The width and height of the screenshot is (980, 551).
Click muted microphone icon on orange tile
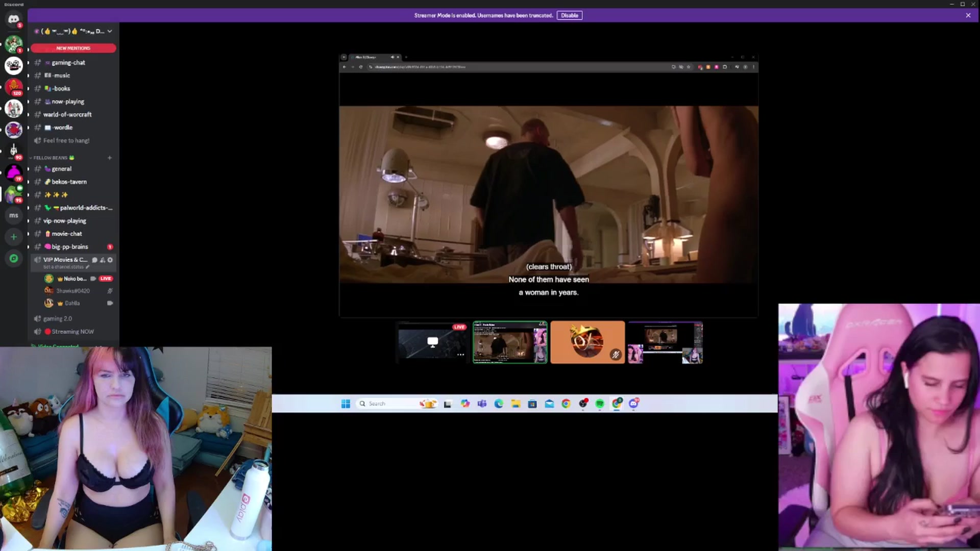[616, 355]
